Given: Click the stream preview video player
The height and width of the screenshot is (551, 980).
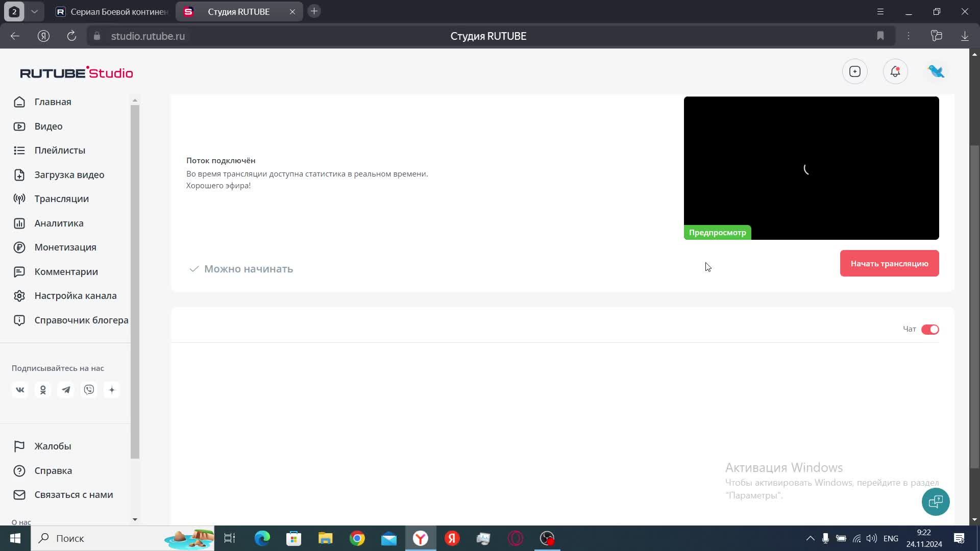Looking at the screenshot, I should 811,168.
